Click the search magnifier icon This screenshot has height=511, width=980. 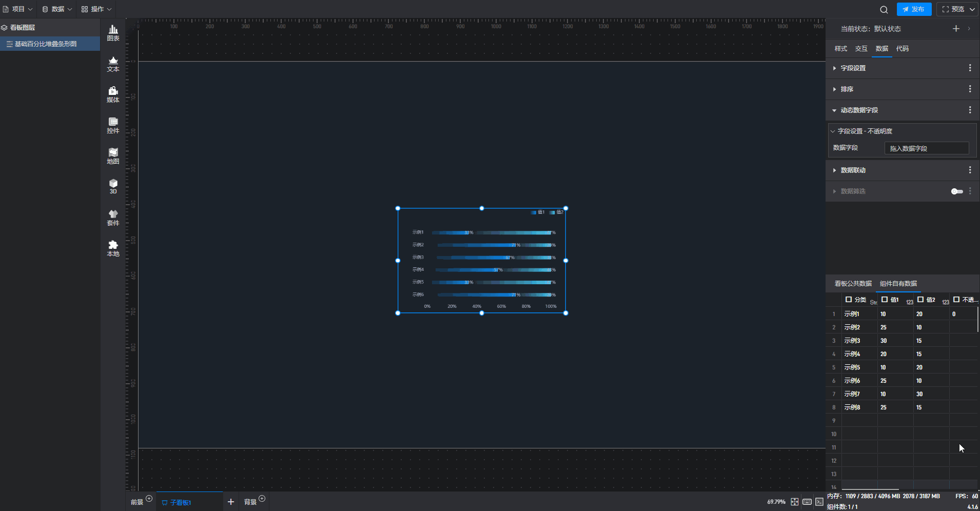tap(884, 9)
